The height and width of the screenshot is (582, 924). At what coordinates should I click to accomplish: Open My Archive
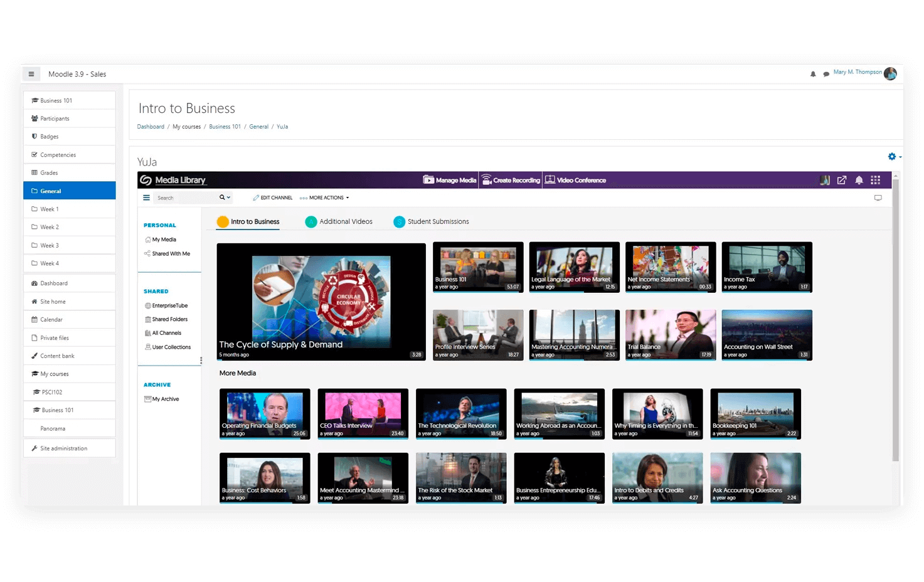(x=162, y=399)
